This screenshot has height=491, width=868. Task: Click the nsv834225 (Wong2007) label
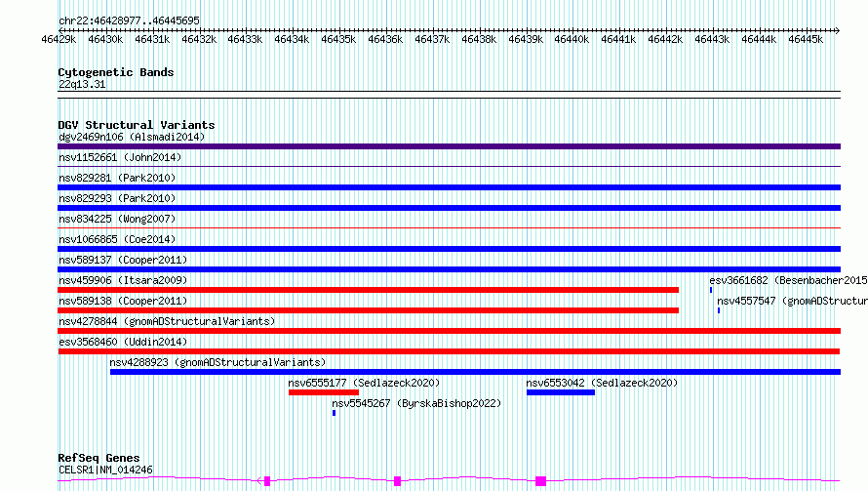pyautogui.click(x=117, y=219)
